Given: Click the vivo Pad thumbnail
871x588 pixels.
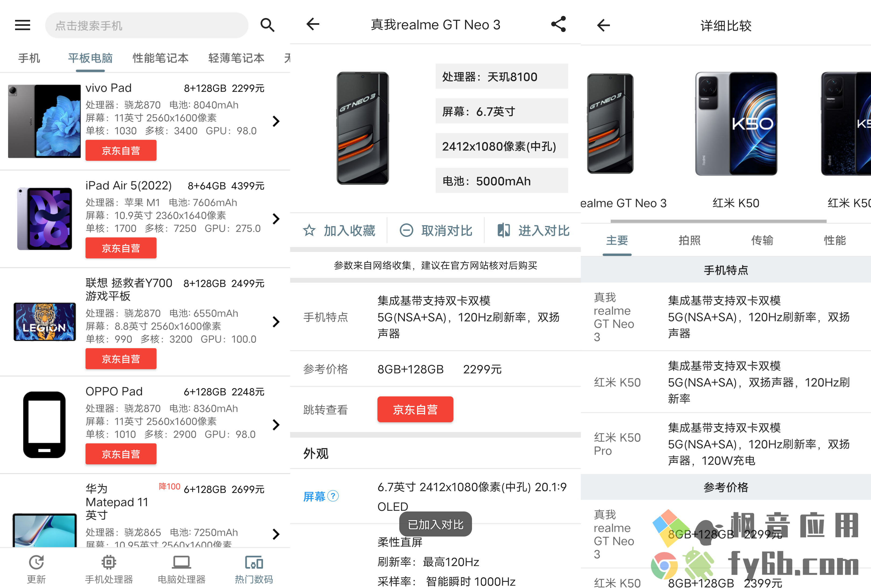Looking at the screenshot, I should click(44, 121).
